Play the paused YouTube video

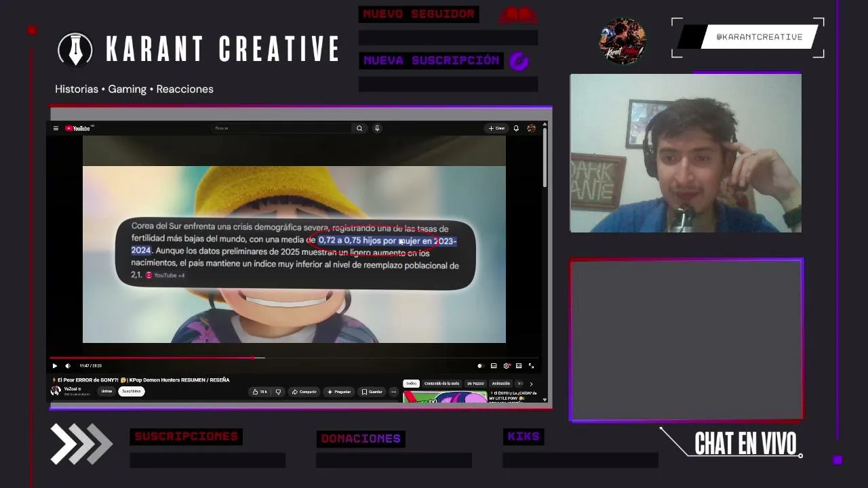pyautogui.click(x=55, y=366)
